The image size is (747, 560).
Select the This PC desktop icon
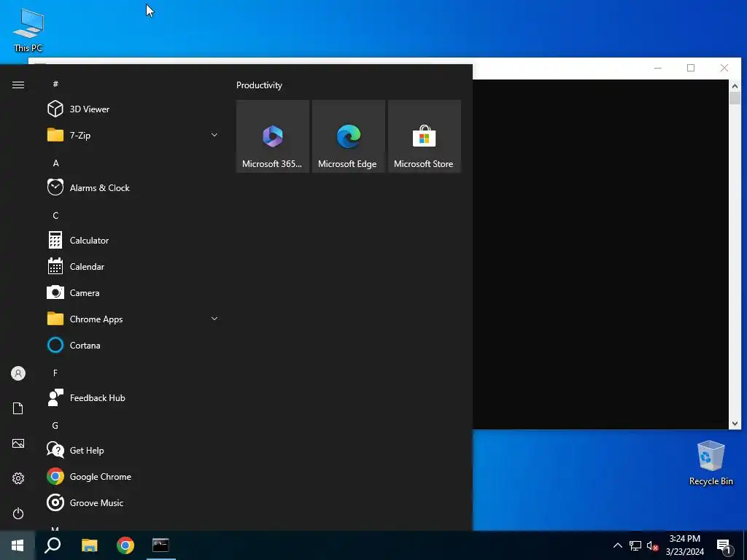(28, 31)
